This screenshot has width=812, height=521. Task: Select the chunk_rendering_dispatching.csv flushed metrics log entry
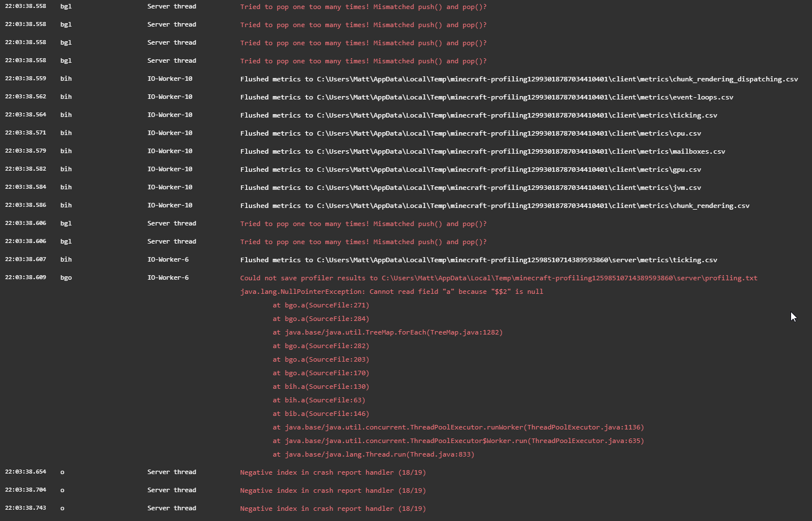(519, 79)
